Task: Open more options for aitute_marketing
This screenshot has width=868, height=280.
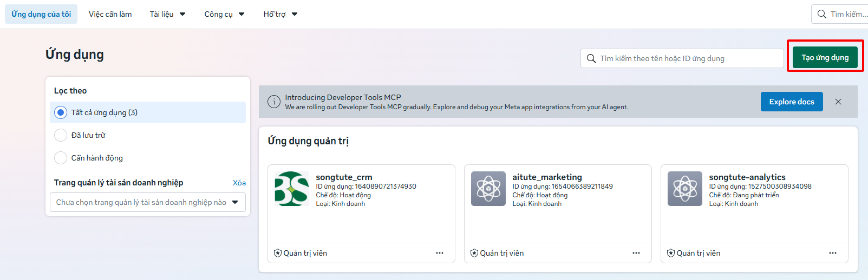Action: point(636,253)
